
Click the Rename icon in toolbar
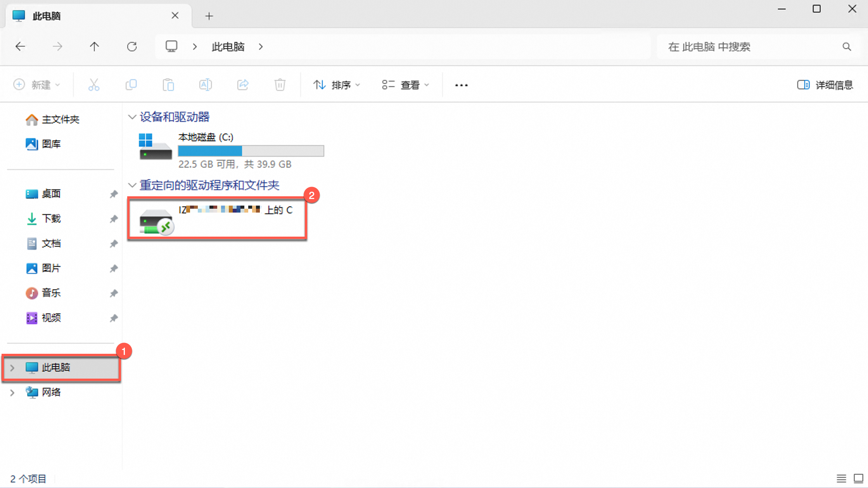pyautogui.click(x=205, y=85)
